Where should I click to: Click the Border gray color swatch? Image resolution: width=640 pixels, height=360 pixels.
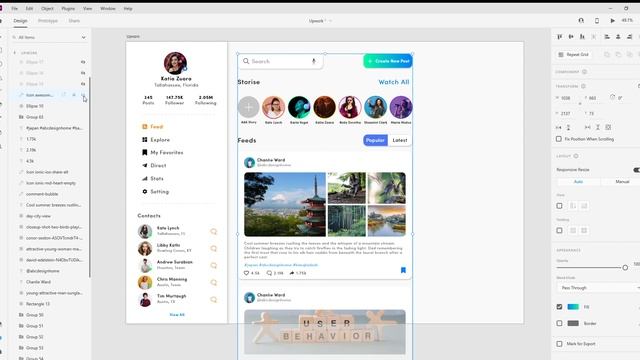[x=573, y=323]
